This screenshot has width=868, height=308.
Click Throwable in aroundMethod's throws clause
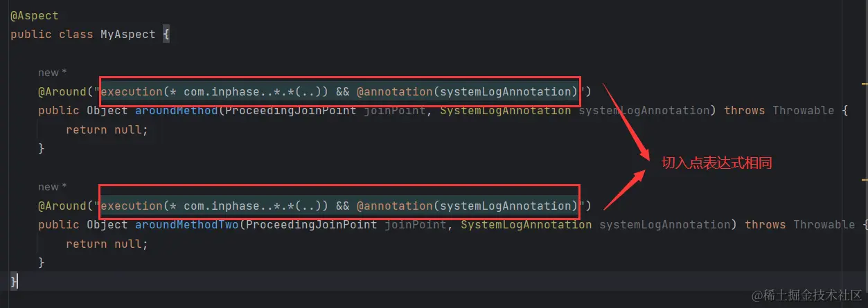pyautogui.click(x=803, y=111)
